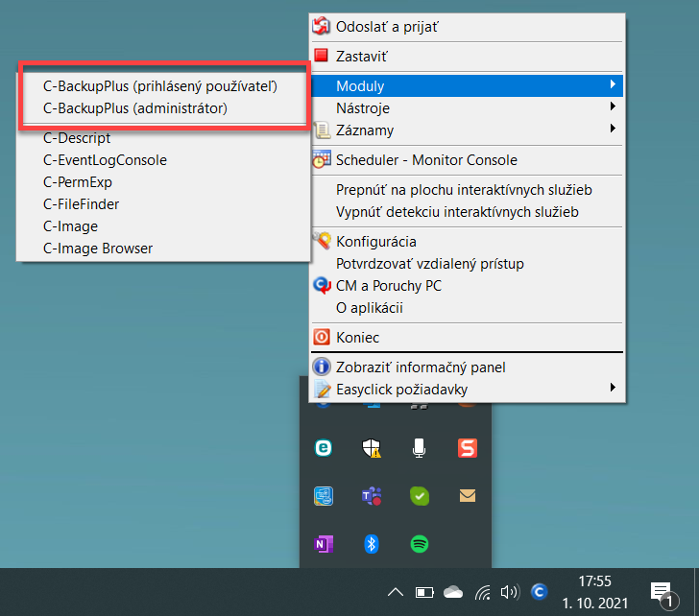
Task: Open the C-Image Browser module
Action: pyautogui.click(x=98, y=249)
